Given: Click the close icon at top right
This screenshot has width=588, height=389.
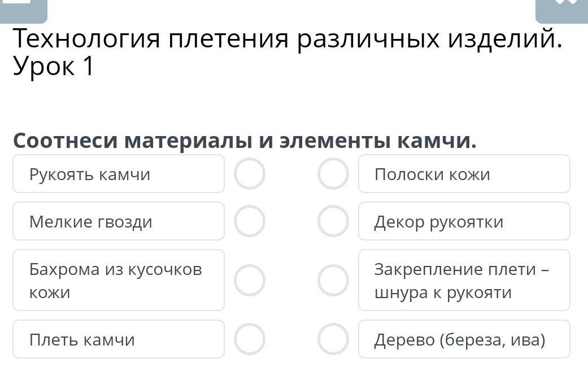Looking at the screenshot, I should pos(561,8).
